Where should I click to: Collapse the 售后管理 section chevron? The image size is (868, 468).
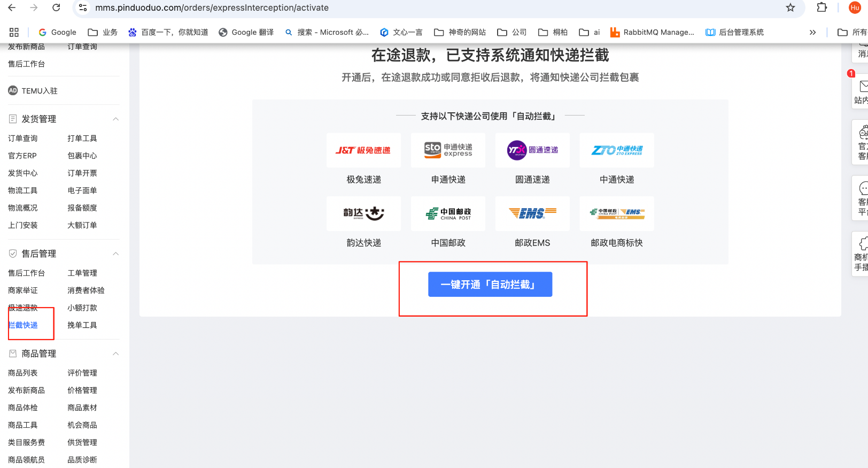click(115, 254)
